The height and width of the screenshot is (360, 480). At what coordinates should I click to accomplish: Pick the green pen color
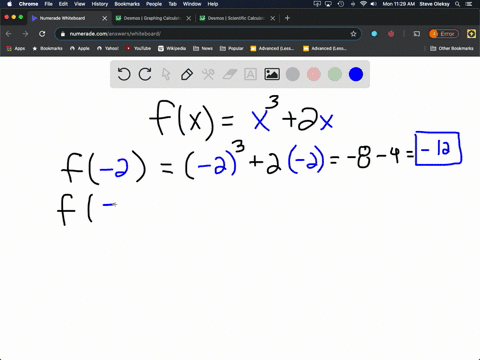click(x=335, y=74)
